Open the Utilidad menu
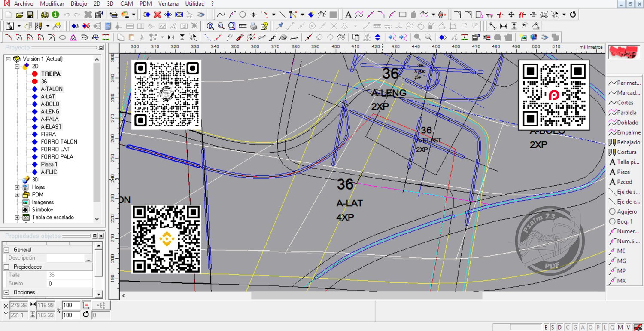Viewport: 644px width, 331px height. click(195, 3)
